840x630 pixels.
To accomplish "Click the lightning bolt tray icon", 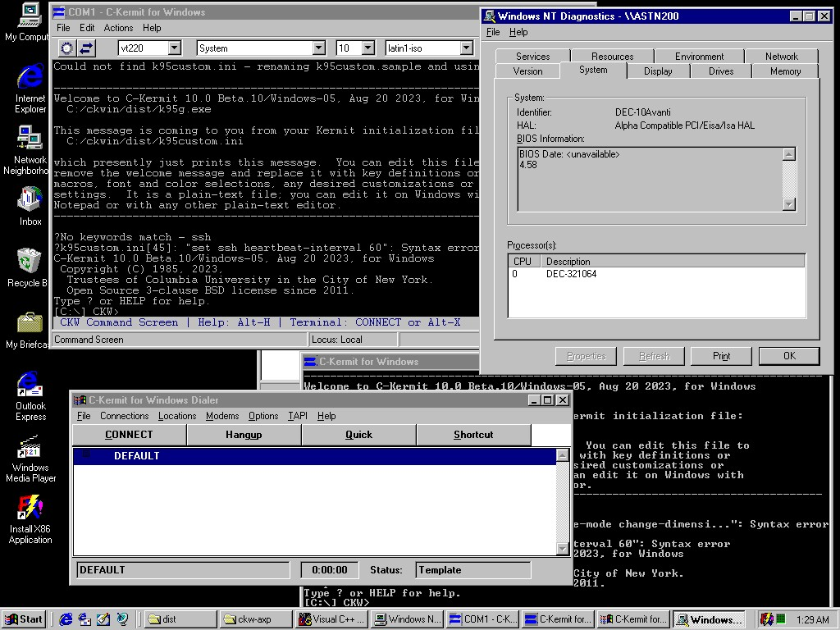I will (x=767, y=620).
